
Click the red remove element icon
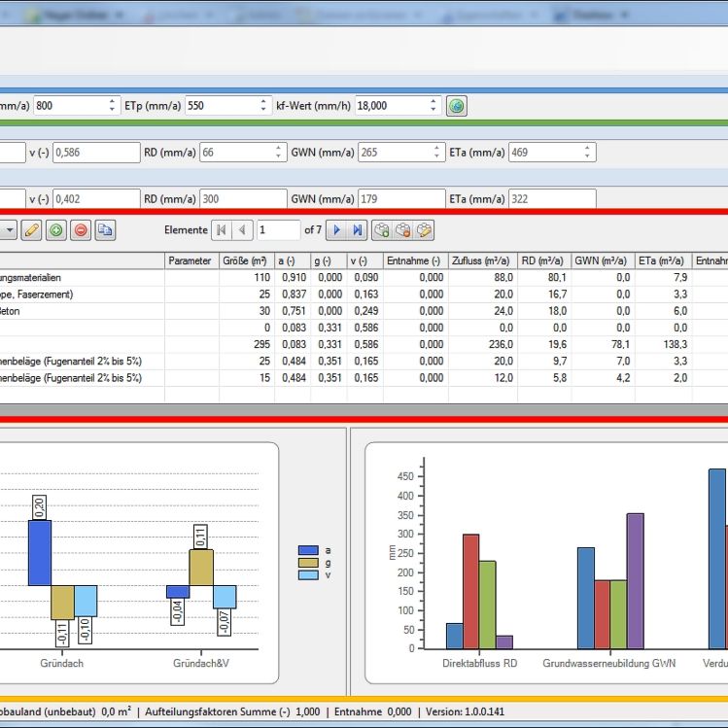[x=81, y=230]
